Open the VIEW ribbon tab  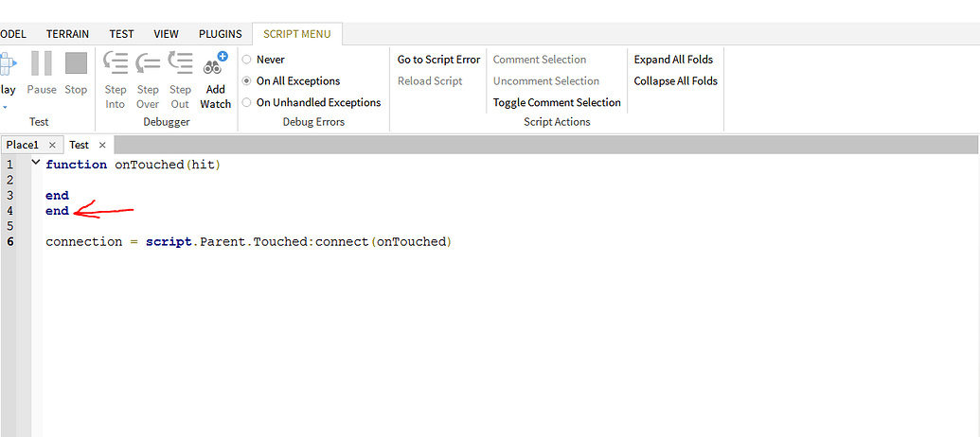pos(167,34)
